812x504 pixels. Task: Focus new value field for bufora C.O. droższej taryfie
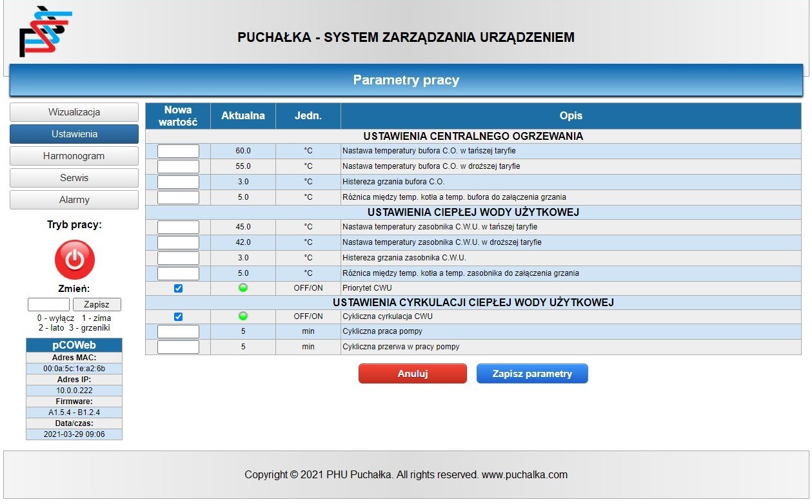click(179, 166)
